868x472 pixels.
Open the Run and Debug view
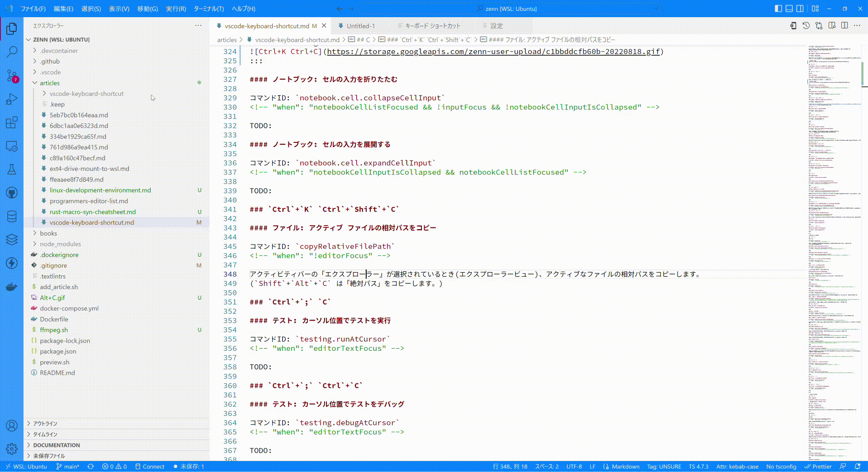tap(12, 99)
